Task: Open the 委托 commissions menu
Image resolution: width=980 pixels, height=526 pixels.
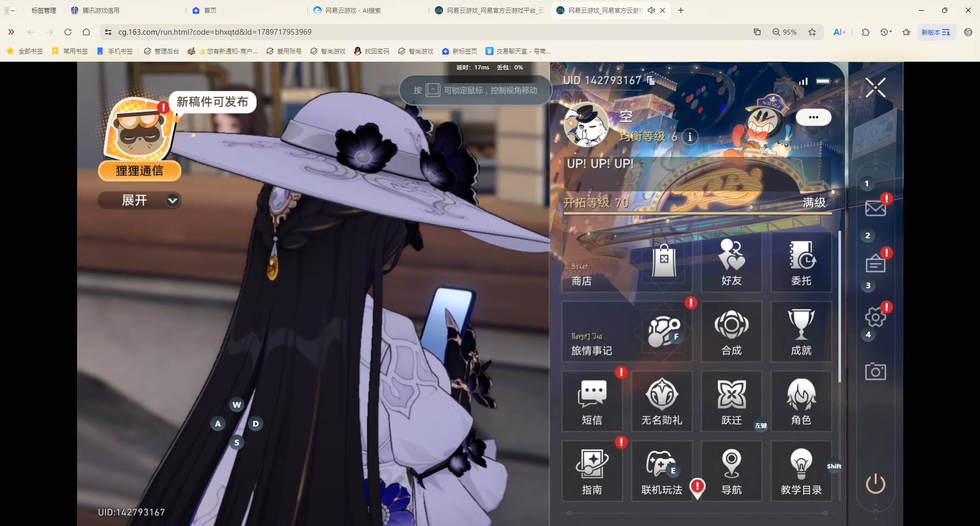Action: point(801,262)
